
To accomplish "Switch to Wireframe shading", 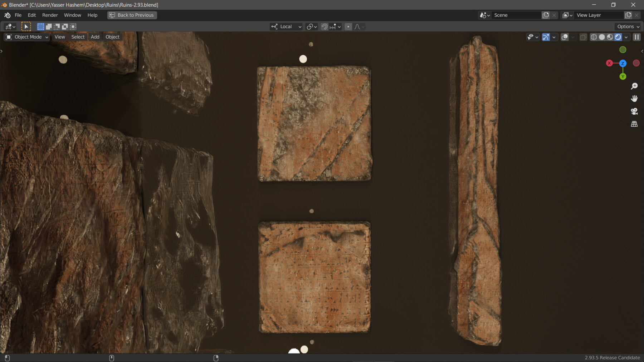I will click(x=594, y=37).
